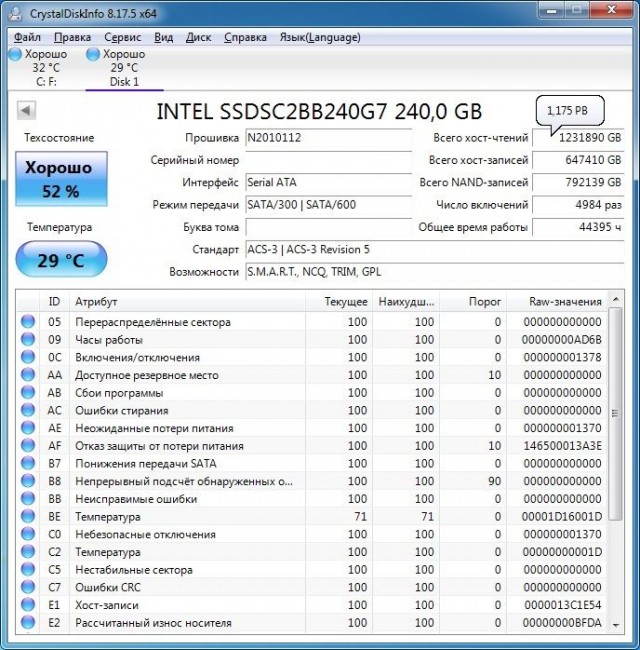This screenshot has width=640, height=650.
Task: Click the attribute list scrollbar thumb
Action: tap(616, 413)
